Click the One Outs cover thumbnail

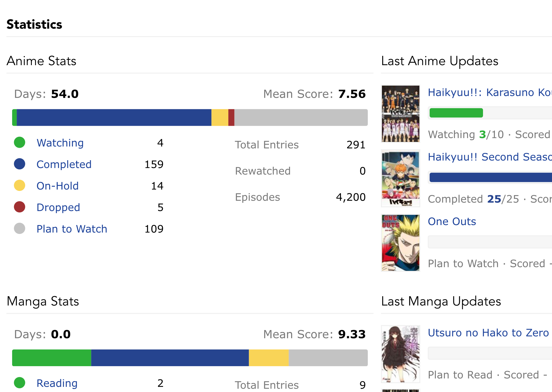[401, 243]
